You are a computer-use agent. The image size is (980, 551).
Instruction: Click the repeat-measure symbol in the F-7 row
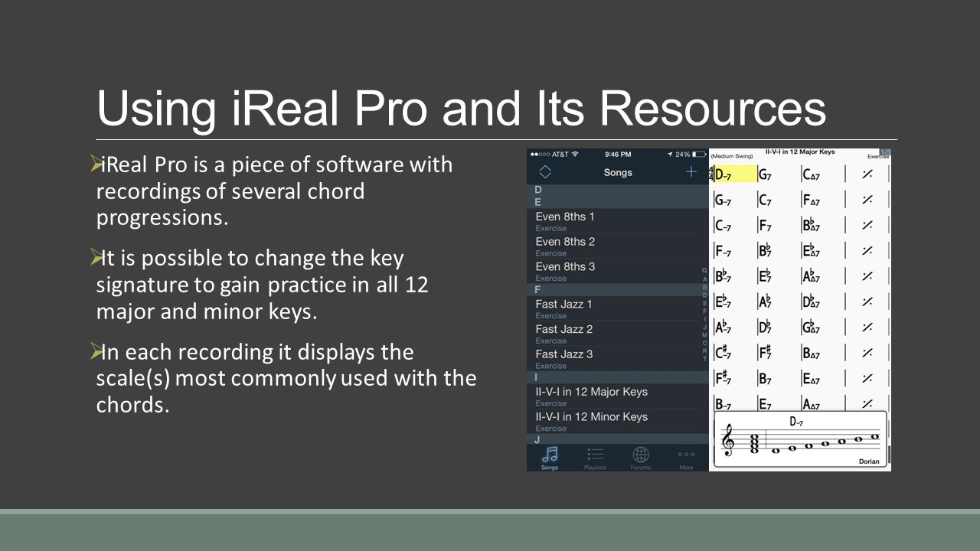click(867, 251)
